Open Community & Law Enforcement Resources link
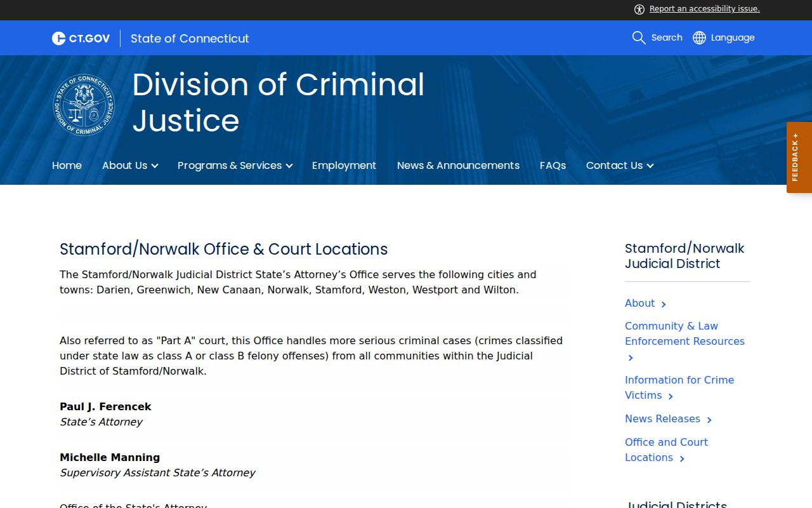 (684, 333)
